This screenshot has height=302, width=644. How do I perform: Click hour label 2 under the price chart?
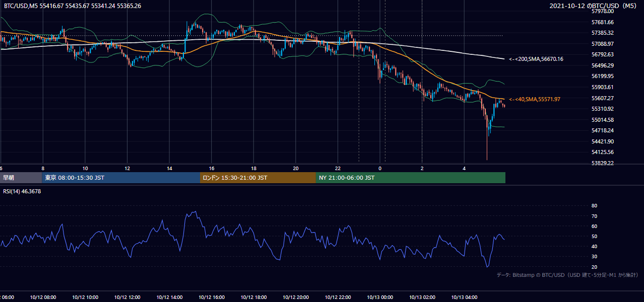(422, 168)
